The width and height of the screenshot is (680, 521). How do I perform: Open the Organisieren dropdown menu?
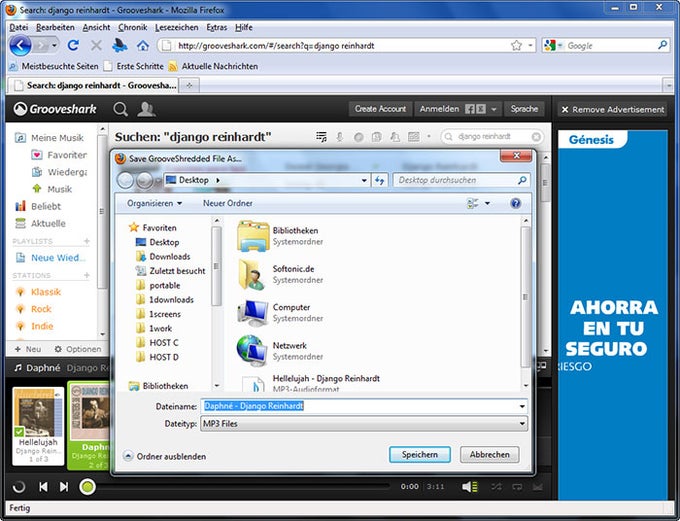point(154,203)
